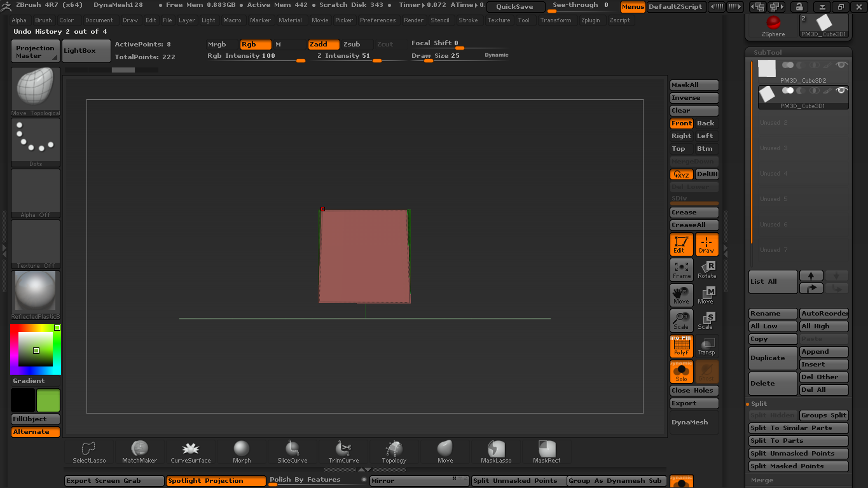Screen dimensions: 868x488
Task: Click the Close Holes button
Action: click(694, 391)
